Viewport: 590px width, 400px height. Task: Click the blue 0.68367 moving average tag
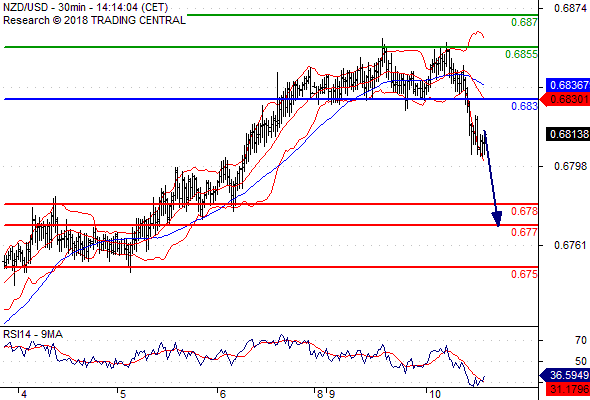568,85
